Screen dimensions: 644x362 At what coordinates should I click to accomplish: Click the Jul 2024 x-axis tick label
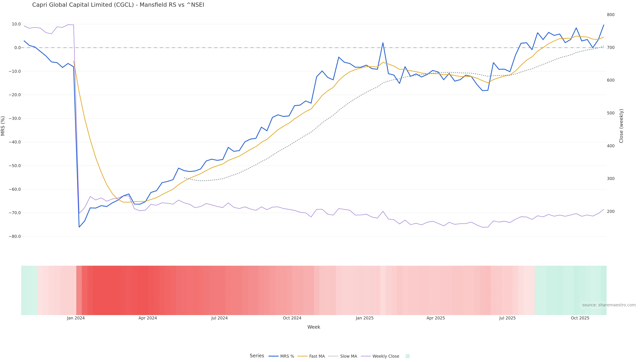pyautogui.click(x=219, y=318)
